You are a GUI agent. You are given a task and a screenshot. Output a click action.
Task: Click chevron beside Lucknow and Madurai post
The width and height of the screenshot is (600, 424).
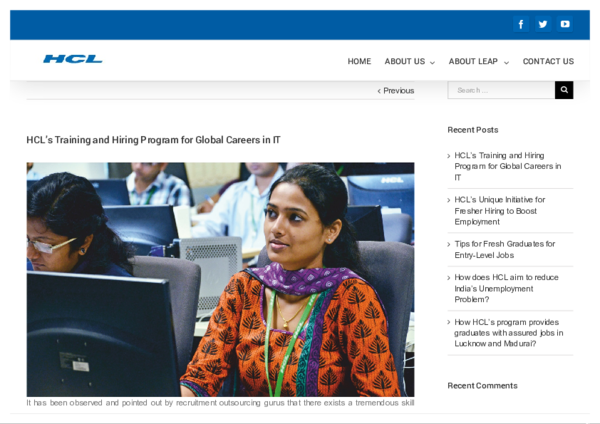click(x=449, y=322)
